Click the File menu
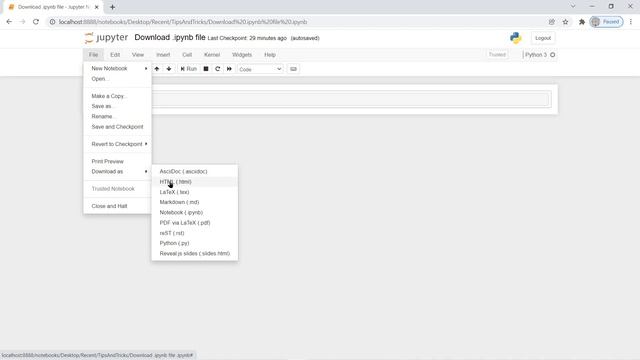Screen dimensions: 640x360 pos(93,55)
